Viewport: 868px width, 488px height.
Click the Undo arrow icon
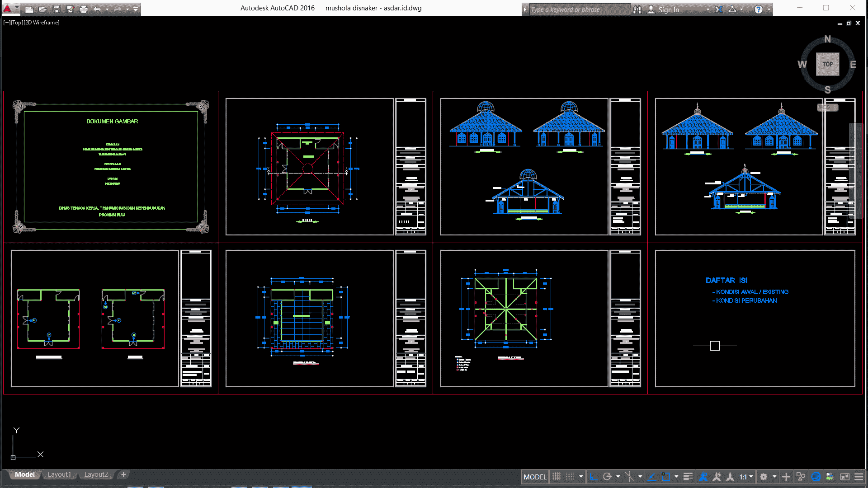coord(97,9)
